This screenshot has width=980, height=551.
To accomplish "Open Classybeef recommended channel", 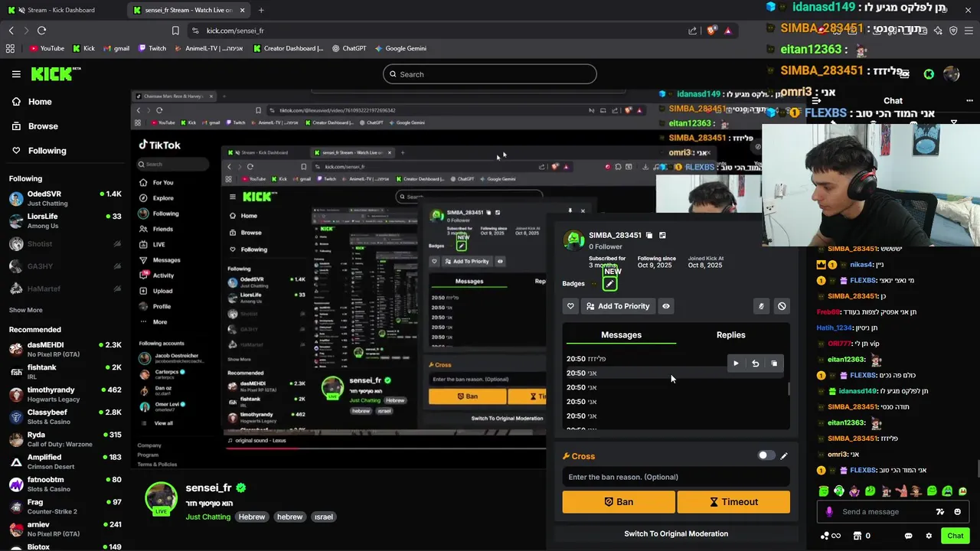I will [65, 417].
